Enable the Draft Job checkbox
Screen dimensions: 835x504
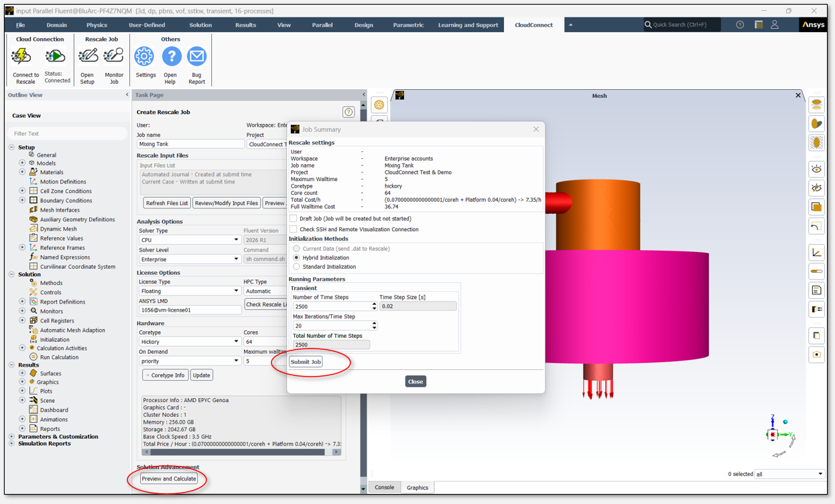coord(294,218)
